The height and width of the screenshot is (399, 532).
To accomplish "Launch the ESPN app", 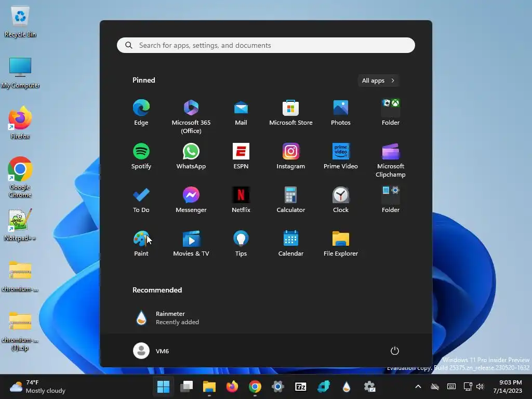I will coord(241,156).
